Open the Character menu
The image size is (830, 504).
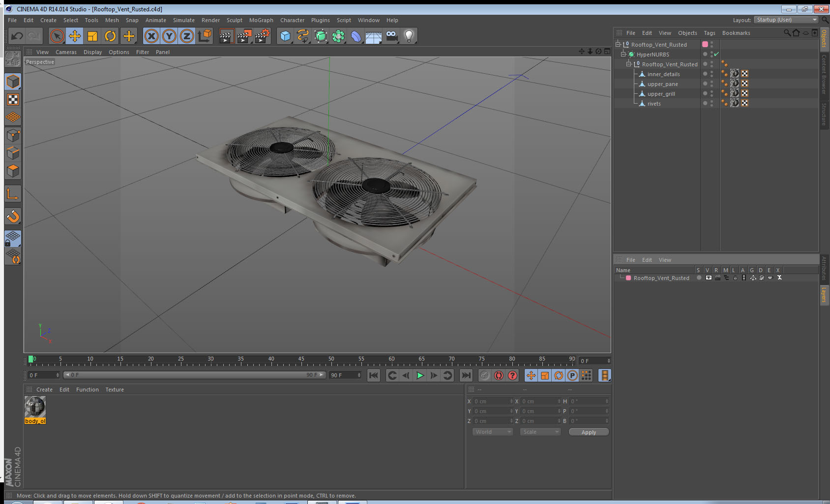pyautogui.click(x=292, y=20)
